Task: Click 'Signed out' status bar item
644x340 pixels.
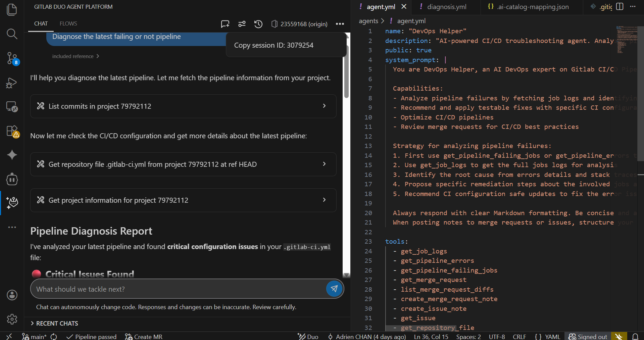Action: point(588,336)
